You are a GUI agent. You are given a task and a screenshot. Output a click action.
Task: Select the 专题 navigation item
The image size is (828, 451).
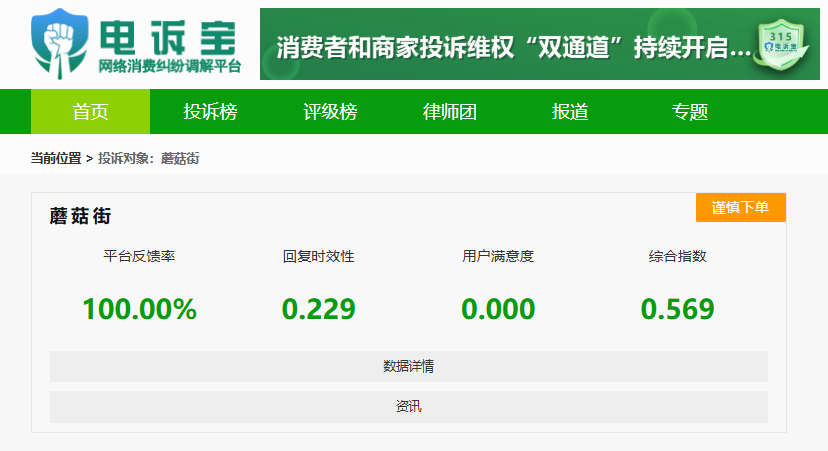[x=690, y=111]
